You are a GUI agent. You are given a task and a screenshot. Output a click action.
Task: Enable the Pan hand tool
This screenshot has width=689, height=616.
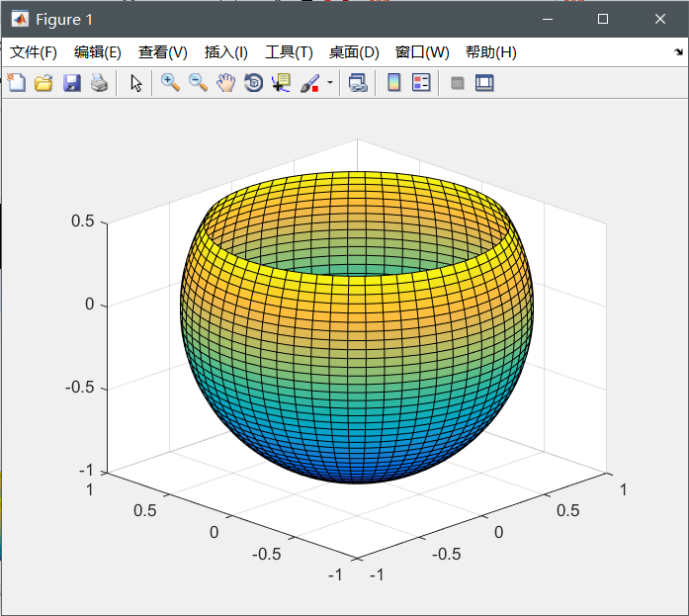pos(225,83)
